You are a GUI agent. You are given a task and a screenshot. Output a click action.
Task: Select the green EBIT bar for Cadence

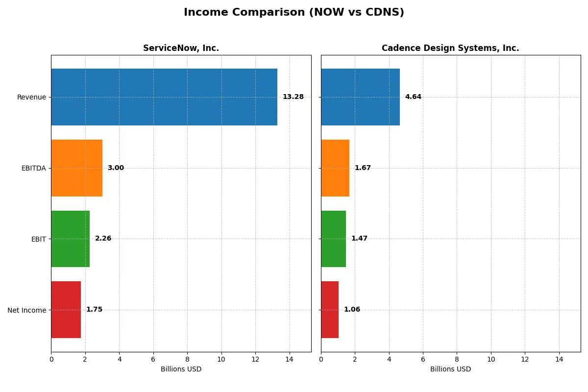[x=333, y=239]
